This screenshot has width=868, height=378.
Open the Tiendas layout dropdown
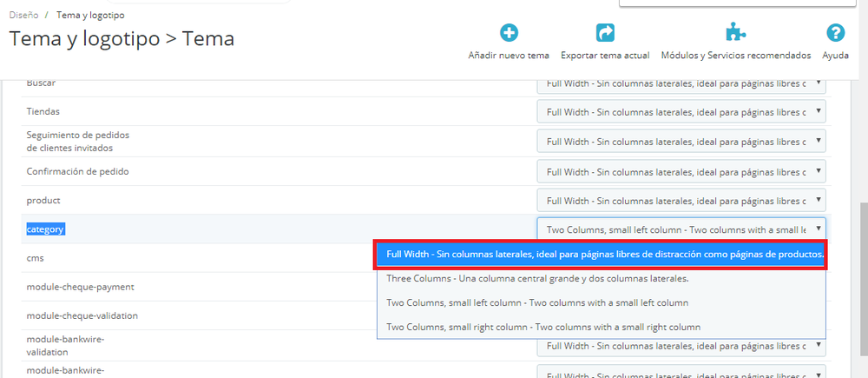coord(681,111)
